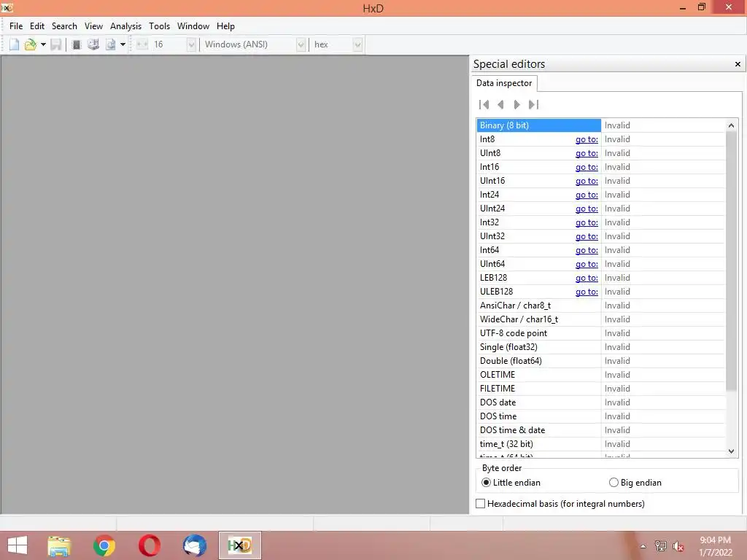The width and height of the screenshot is (747, 560).
Task: Select the Data inspector tab
Action: [x=504, y=83]
